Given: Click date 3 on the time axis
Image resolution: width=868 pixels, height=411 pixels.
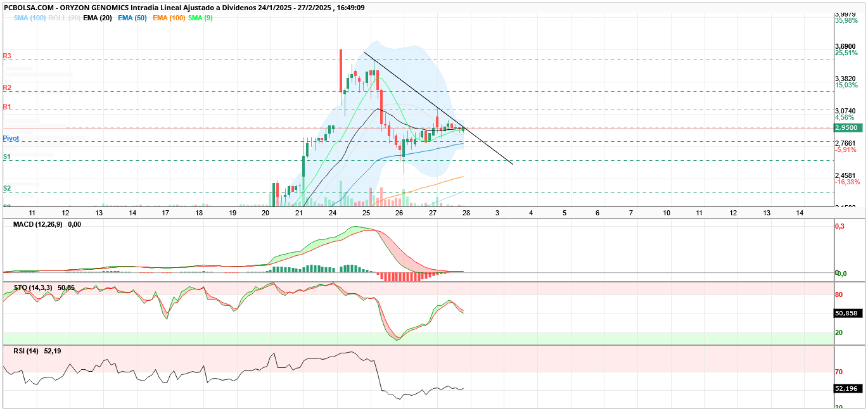Looking at the screenshot, I should pos(497,213).
